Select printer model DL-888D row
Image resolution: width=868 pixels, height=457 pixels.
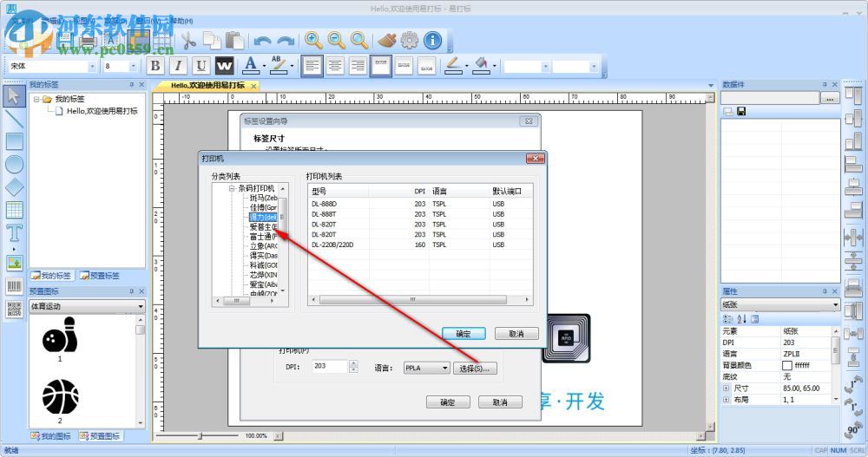tap(420, 204)
